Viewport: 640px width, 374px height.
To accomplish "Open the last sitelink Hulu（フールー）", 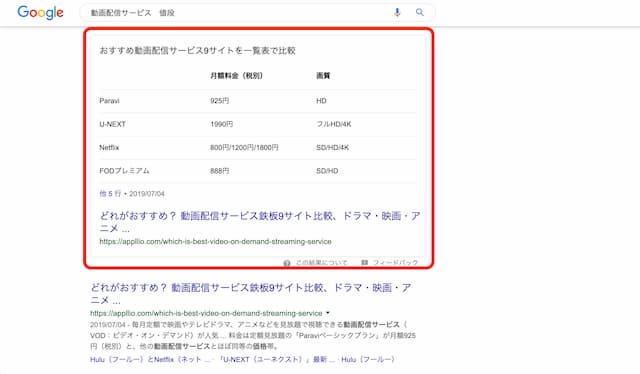I will (x=368, y=359).
